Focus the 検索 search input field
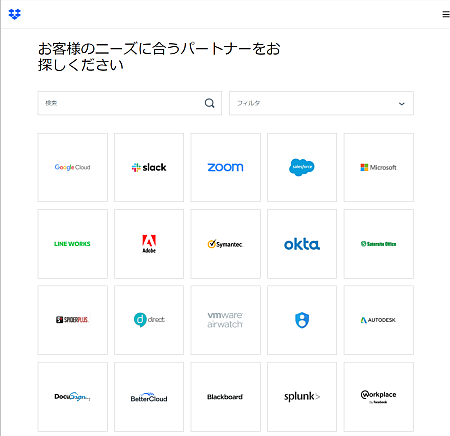 [x=130, y=103]
